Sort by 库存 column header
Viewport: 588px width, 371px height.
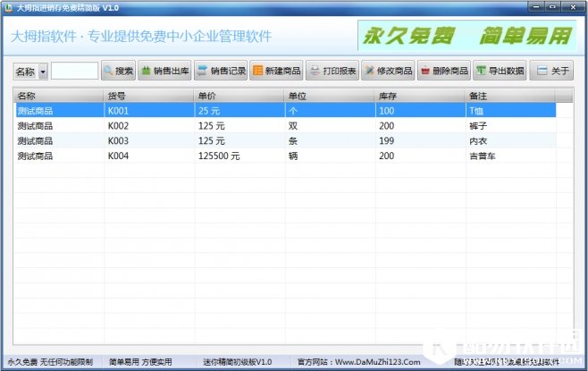pos(420,96)
